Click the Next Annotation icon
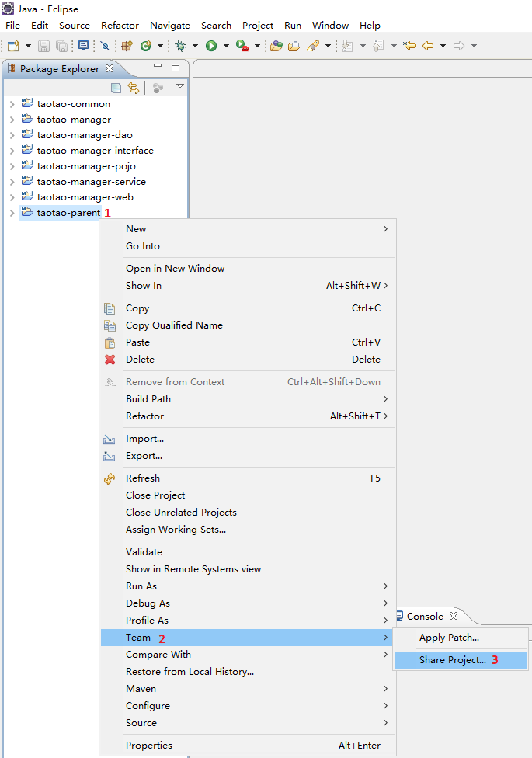 [x=348, y=46]
